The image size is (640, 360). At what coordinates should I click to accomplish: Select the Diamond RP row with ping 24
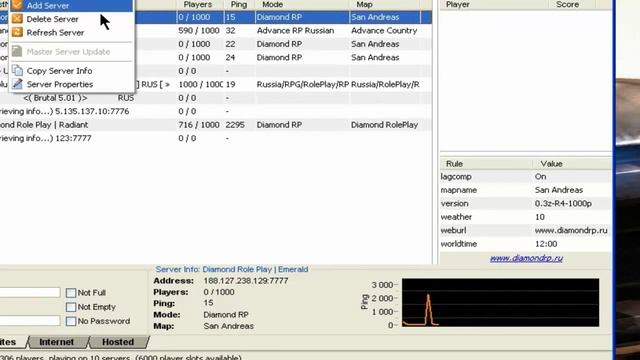(216, 58)
